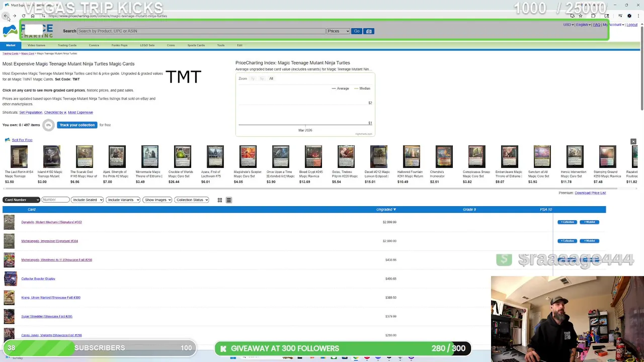Click the Donatello row card thumbnail

pyautogui.click(x=9, y=222)
